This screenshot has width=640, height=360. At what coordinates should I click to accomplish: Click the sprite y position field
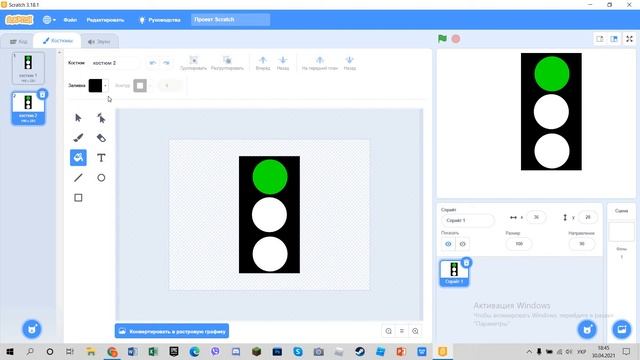587,217
